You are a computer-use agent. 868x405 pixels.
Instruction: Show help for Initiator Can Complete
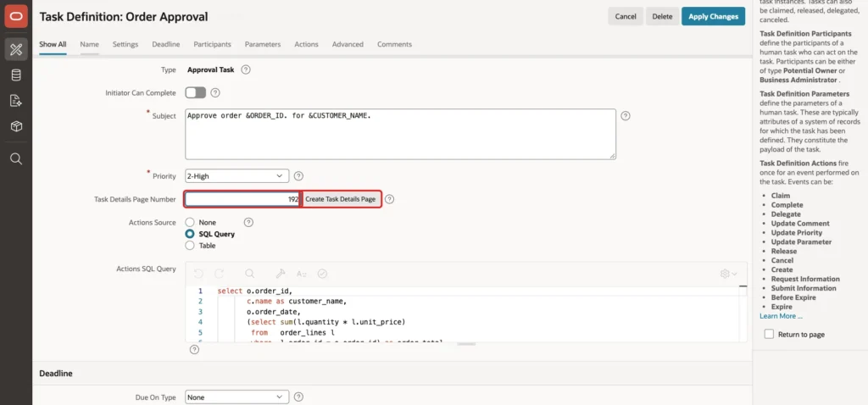click(x=215, y=93)
